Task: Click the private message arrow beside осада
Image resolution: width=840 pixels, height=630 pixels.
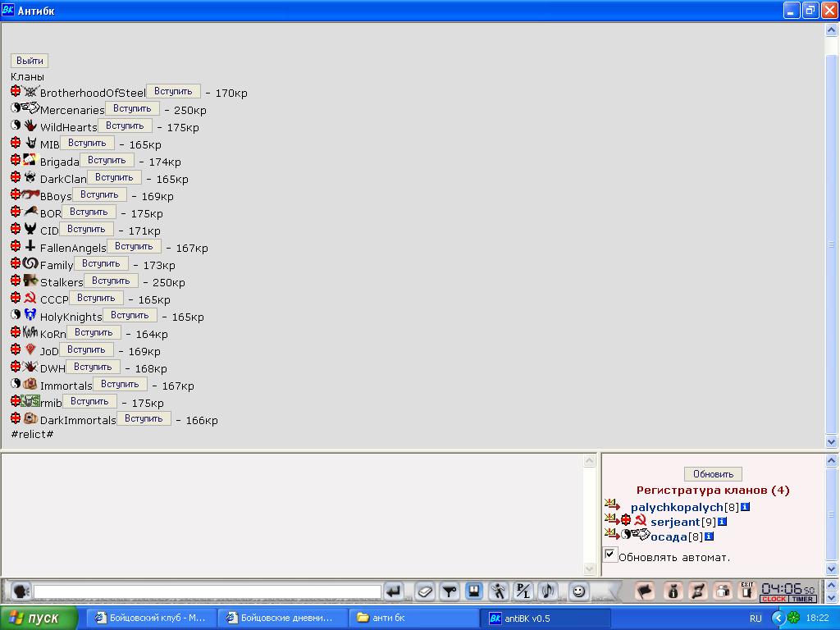Action: (612, 533)
